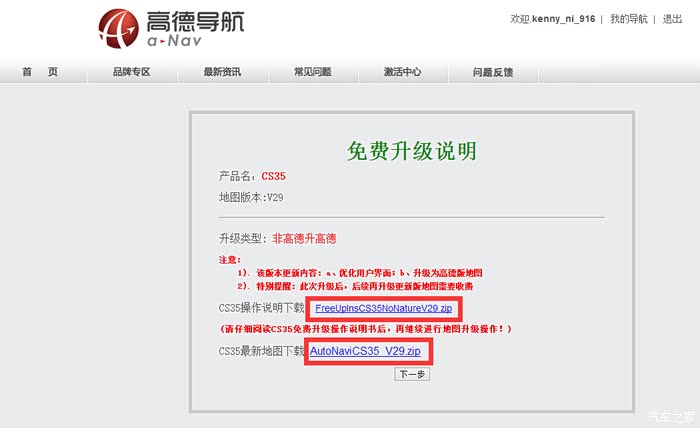Open 问题反馈 menu item
700x428 pixels.
[493, 72]
